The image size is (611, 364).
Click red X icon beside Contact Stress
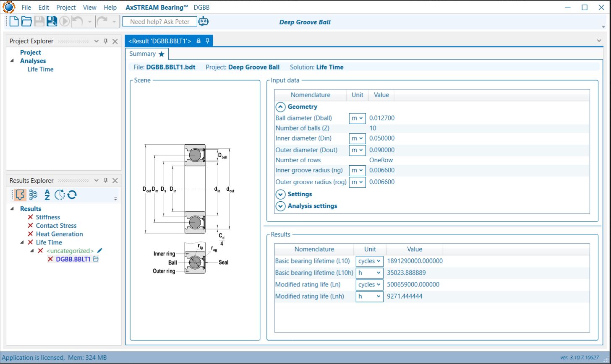point(30,226)
